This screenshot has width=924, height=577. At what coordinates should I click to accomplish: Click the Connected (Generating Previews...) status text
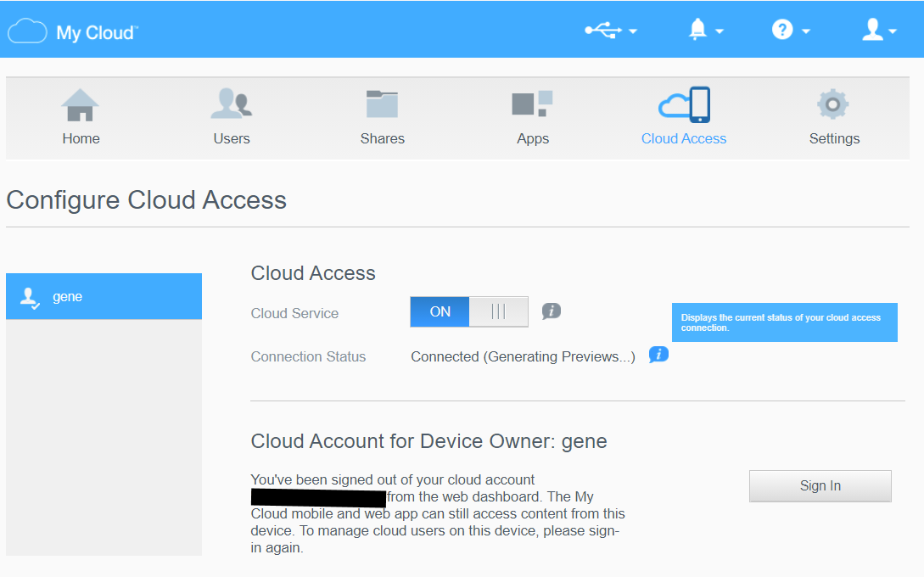tap(524, 356)
